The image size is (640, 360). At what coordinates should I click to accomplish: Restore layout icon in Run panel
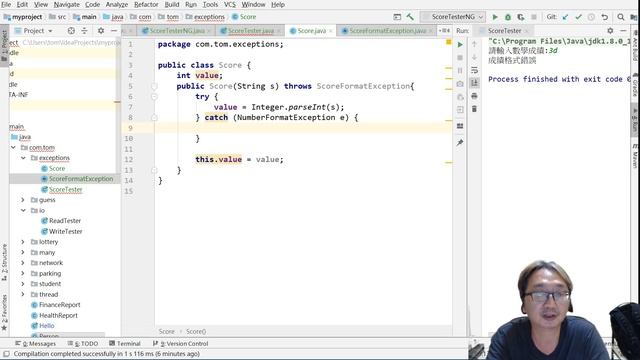point(460,126)
